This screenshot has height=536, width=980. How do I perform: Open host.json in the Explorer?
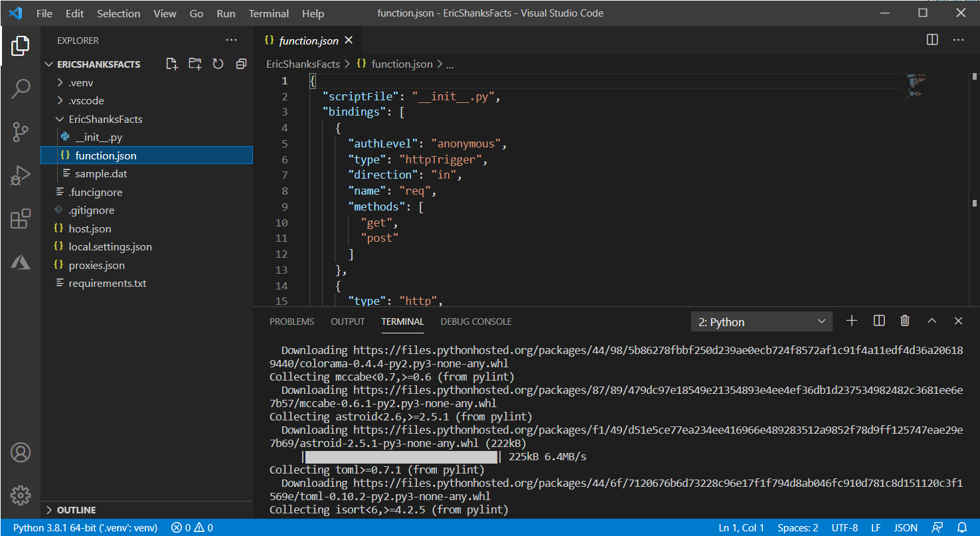90,228
